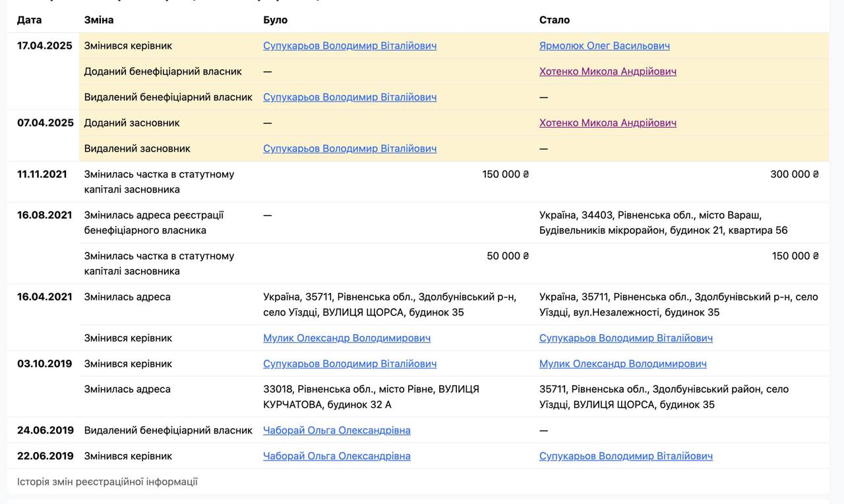Click the Стало column header

555,20
